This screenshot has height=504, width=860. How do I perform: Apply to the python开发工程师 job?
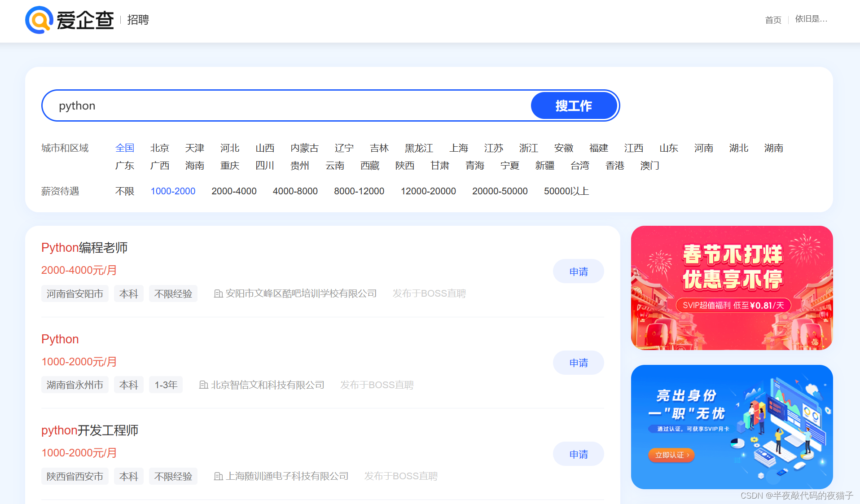(578, 454)
